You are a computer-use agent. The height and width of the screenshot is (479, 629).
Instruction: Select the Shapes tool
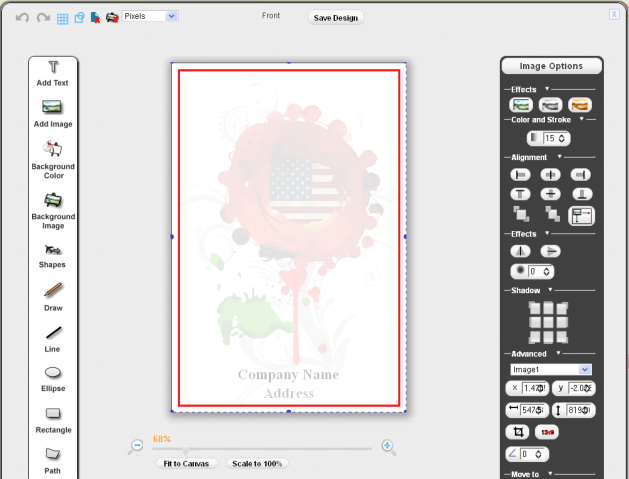[x=52, y=256]
